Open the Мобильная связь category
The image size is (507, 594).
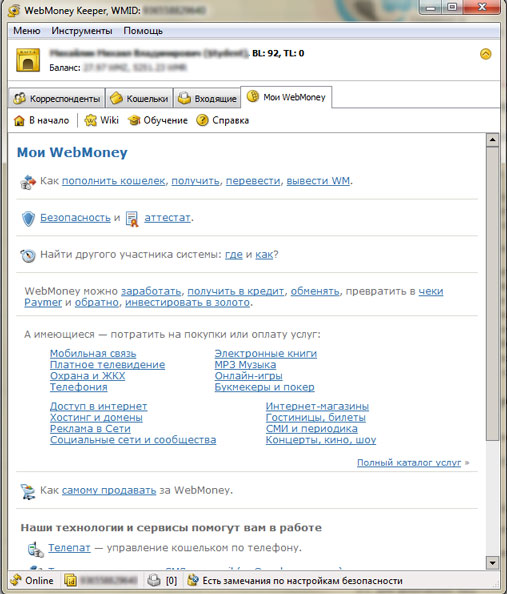coord(93,353)
